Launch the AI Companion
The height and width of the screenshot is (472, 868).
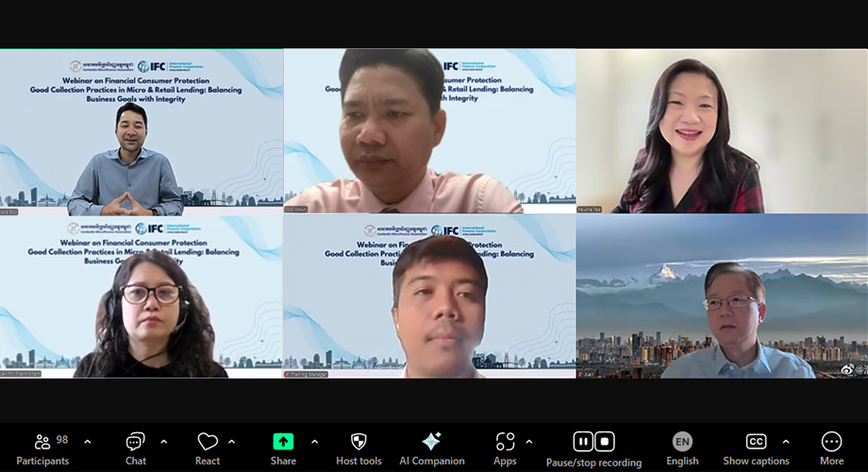[431, 447]
